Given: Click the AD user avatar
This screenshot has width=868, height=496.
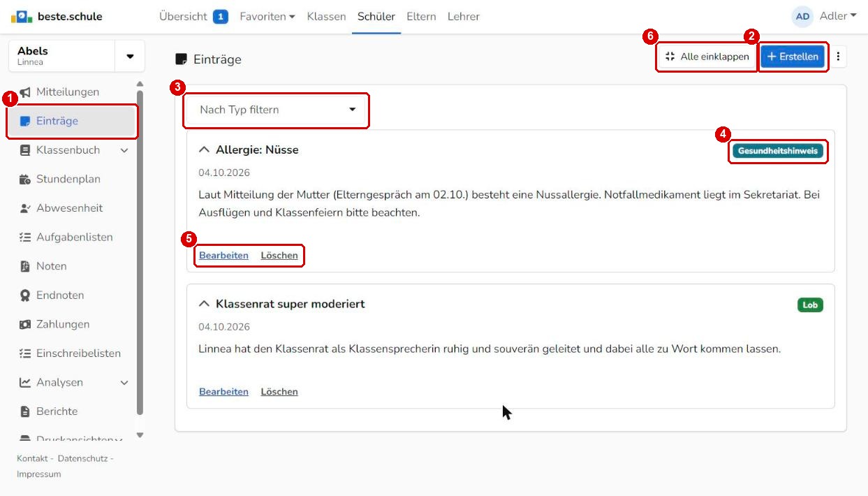Looking at the screenshot, I should pos(802,16).
